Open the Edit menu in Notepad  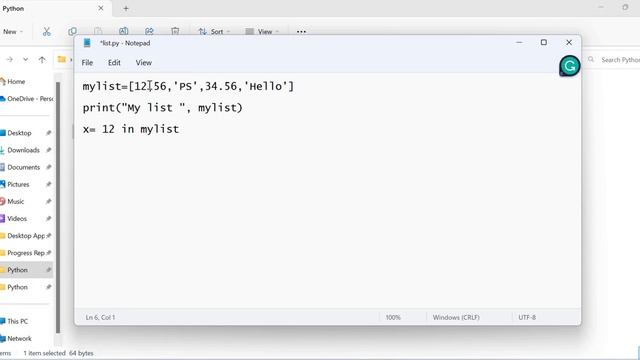coord(114,62)
